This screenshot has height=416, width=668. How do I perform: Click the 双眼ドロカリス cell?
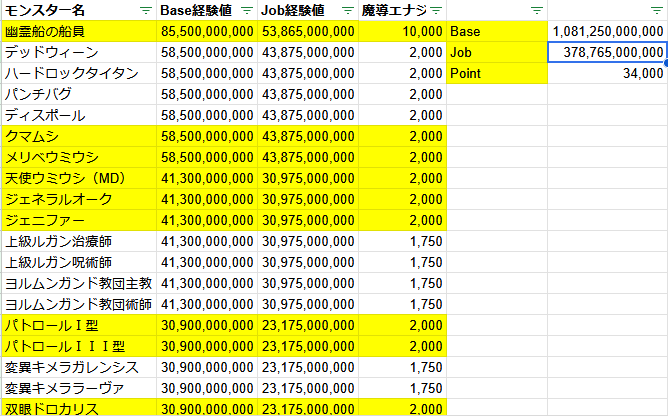(78, 408)
